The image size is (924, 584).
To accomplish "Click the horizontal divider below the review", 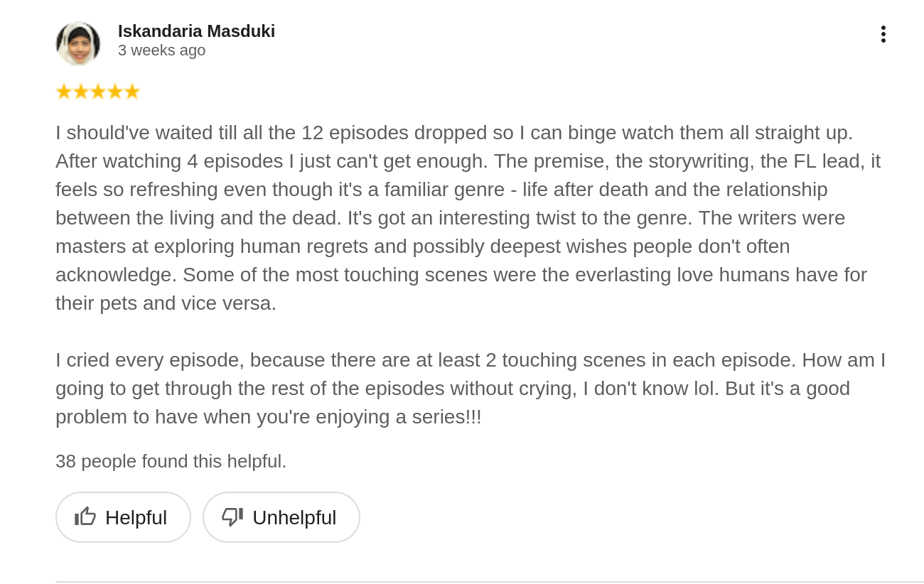I will coord(489,582).
